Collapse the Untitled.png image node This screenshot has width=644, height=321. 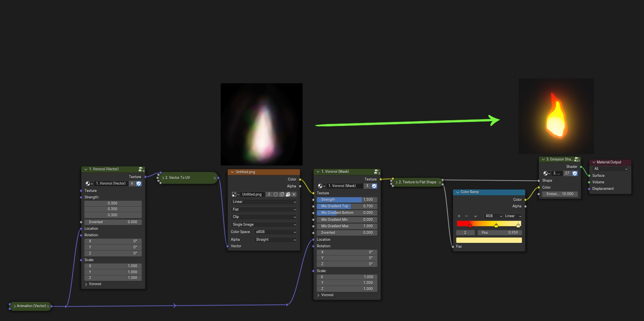232,172
